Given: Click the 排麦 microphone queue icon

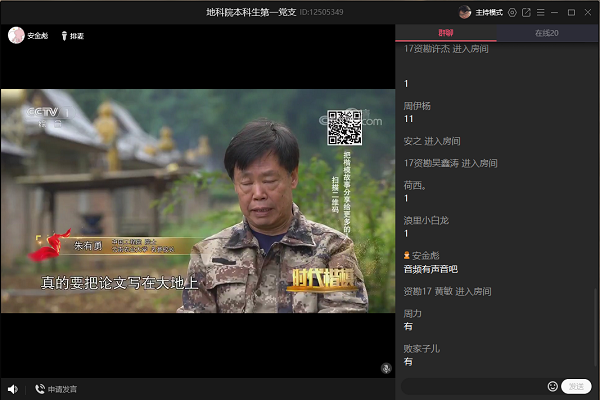Looking at the screenshot, I should 71,35.
